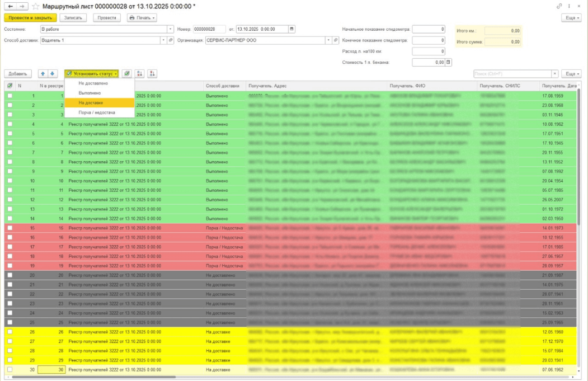Copy the document link using chain icon
Image resolution: width=588 pixels, height=381 pixels.
pyautogui.click(x=559, y=6)
